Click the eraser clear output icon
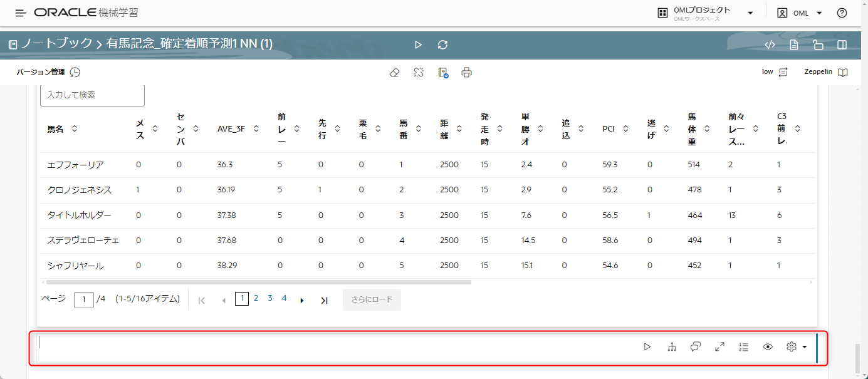868x379 pixels. click(394, 72)
